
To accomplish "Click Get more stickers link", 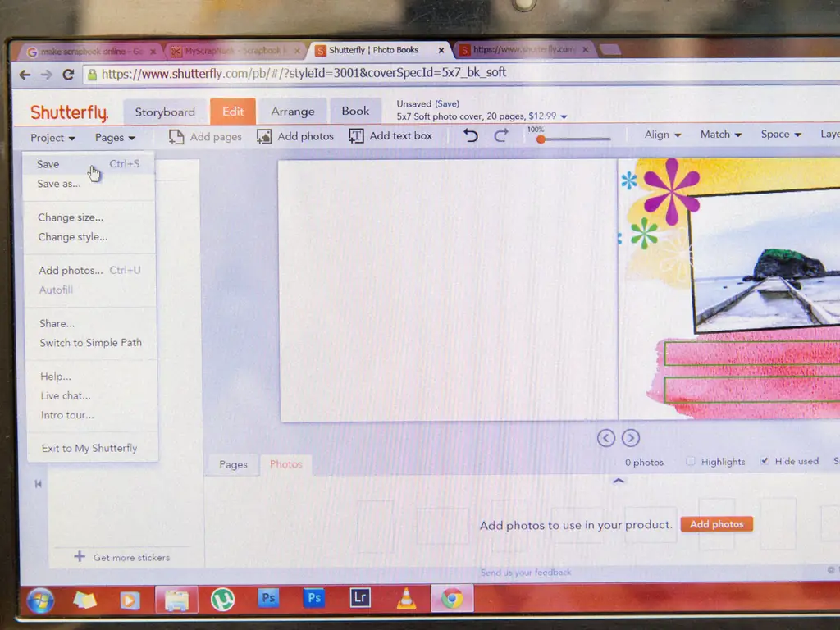I will pyautogui.click(x=122, y=557).
